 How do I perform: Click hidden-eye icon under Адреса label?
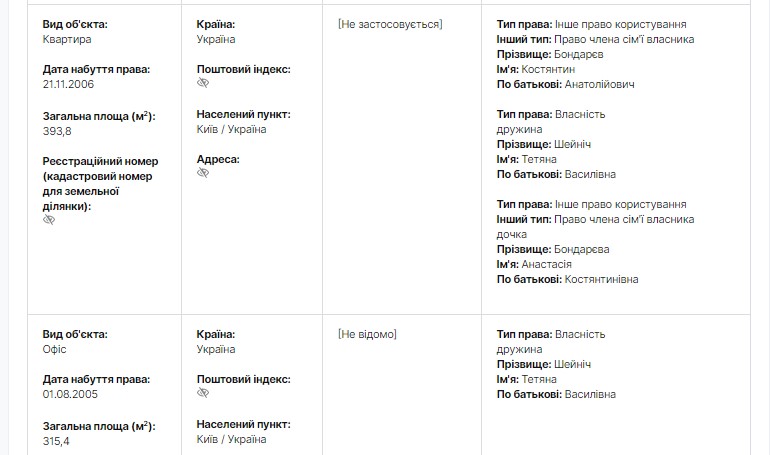point(203,173)
